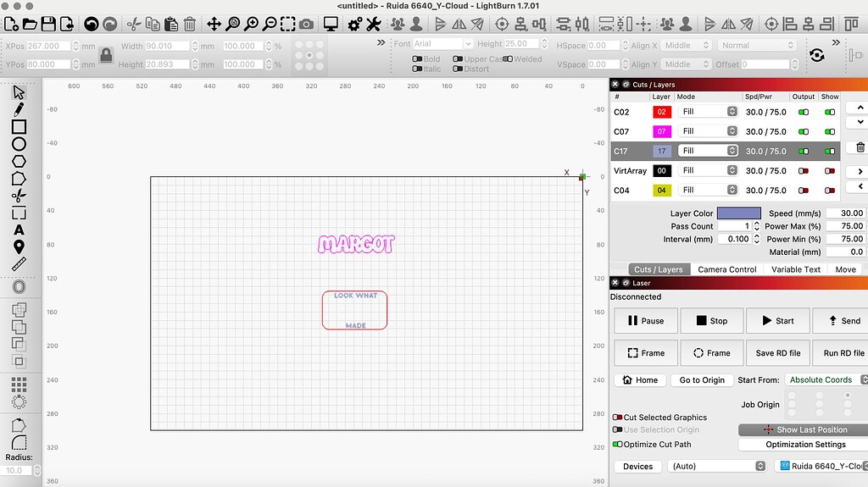Select the Position Laser pin tool
The width and height of the screenshot is (868, 487).
[x=19, y=246]
